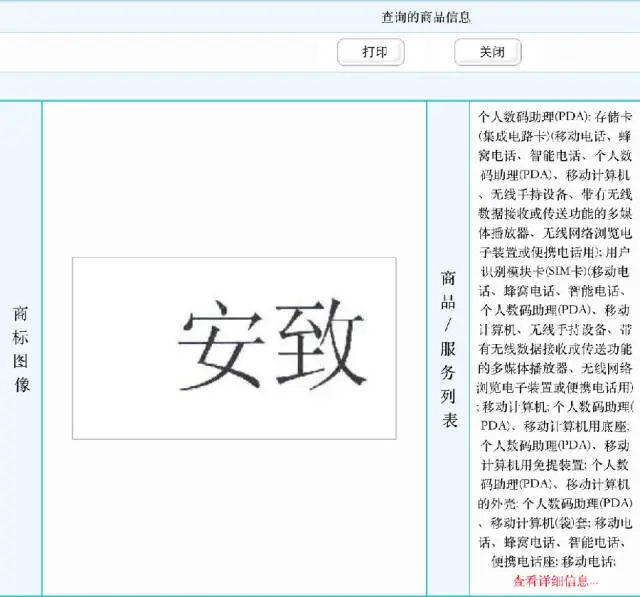Click the text line starting 识别模块卡(SIM卡)

pos(555,271)
